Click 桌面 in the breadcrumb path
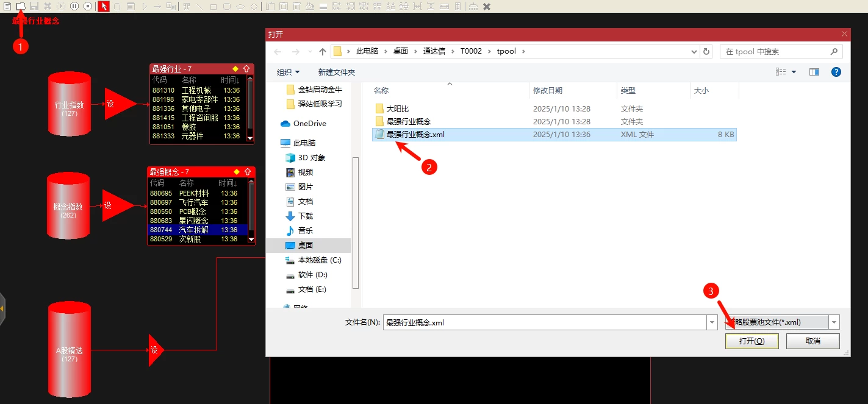 point(401,51)
